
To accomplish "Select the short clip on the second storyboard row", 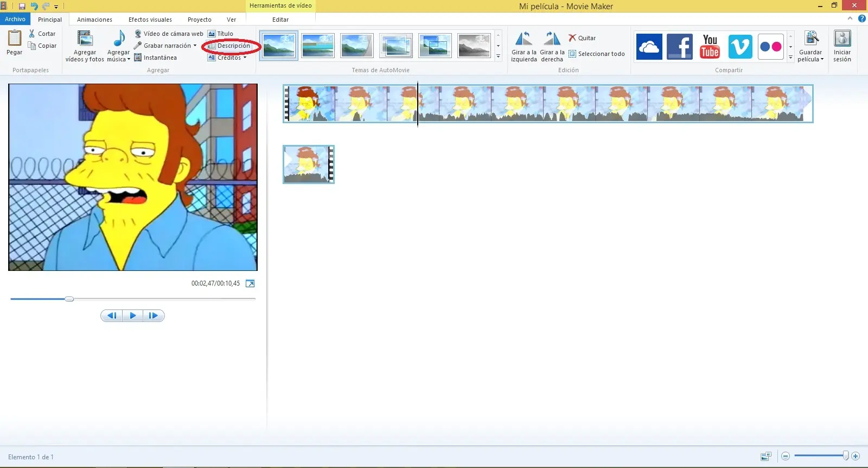I will 309,165.
